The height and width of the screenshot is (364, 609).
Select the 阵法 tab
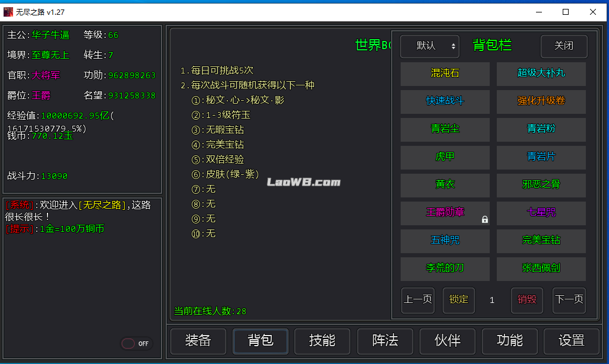point(385,340)
